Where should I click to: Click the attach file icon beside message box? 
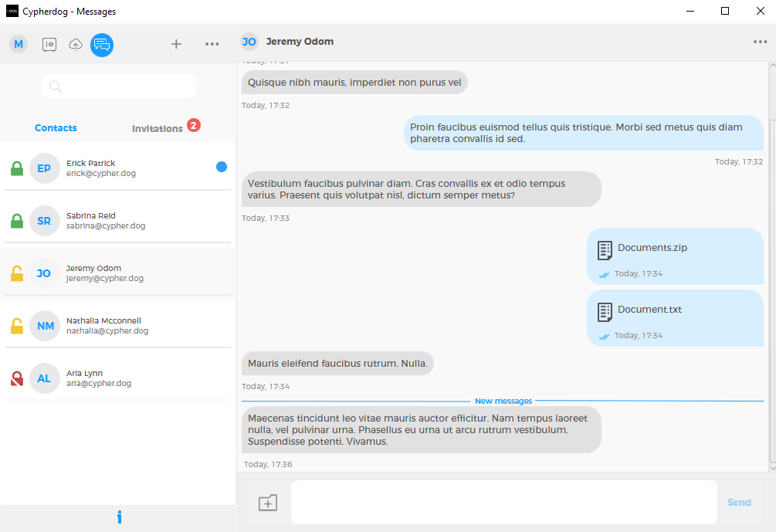268,502
